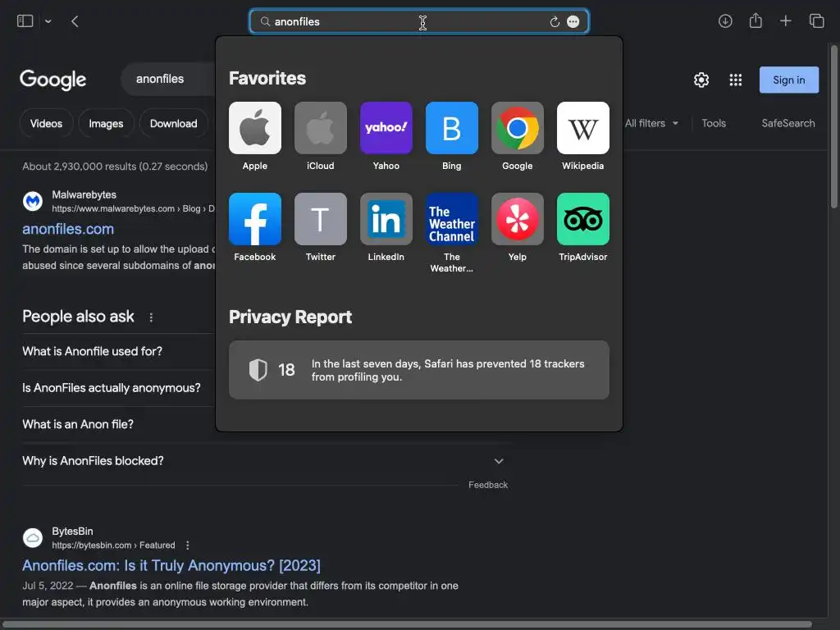Click the vertical page scrollbar
This screenshot has height=630, width=840.
click(833, 126)
